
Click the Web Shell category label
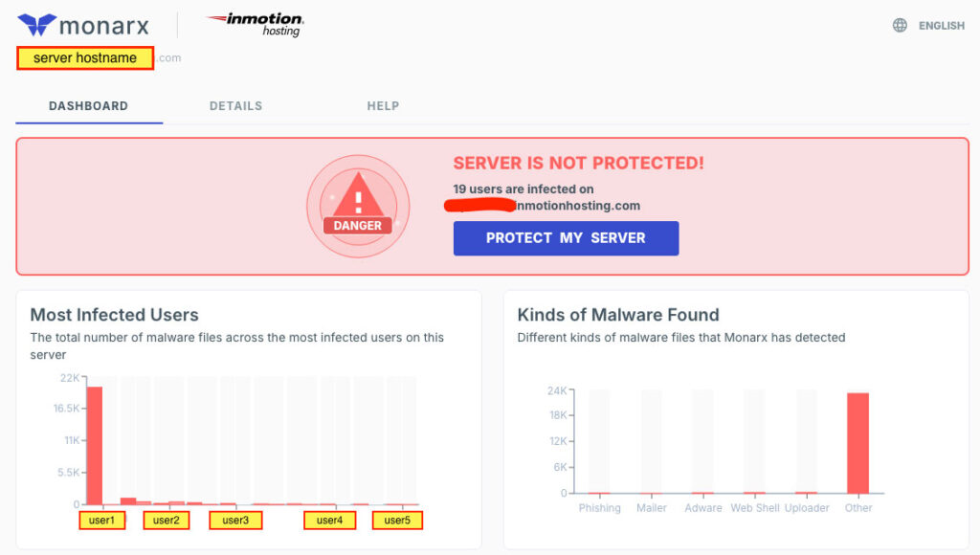tap(754, 508)
